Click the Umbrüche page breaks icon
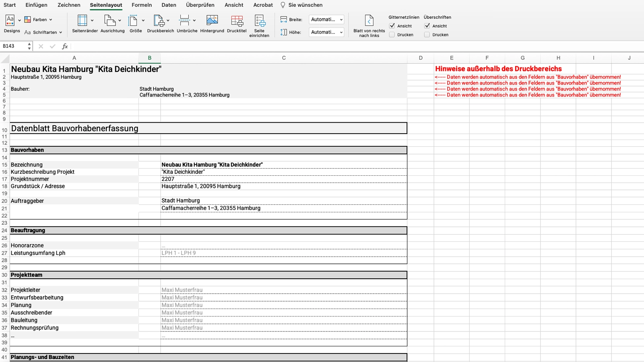The image size is (644, 362). pyautogui.click(x=184, y=20)
